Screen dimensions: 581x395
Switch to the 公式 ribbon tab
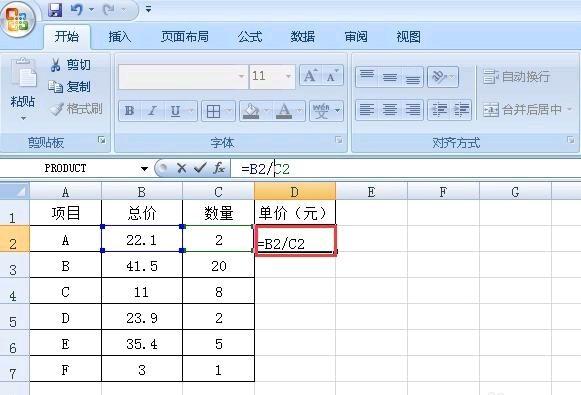(x=250, y=37)
